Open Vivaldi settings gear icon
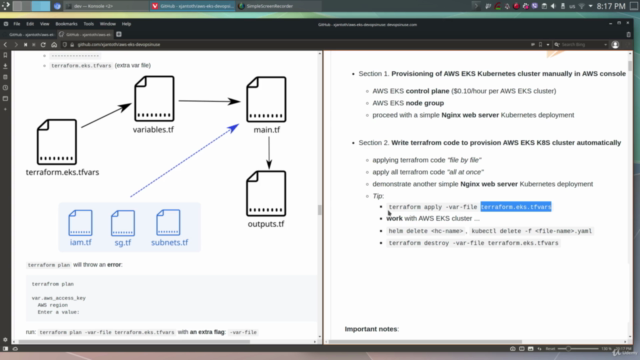The height and width of the screenshot is (360, 640). point(5,339)
